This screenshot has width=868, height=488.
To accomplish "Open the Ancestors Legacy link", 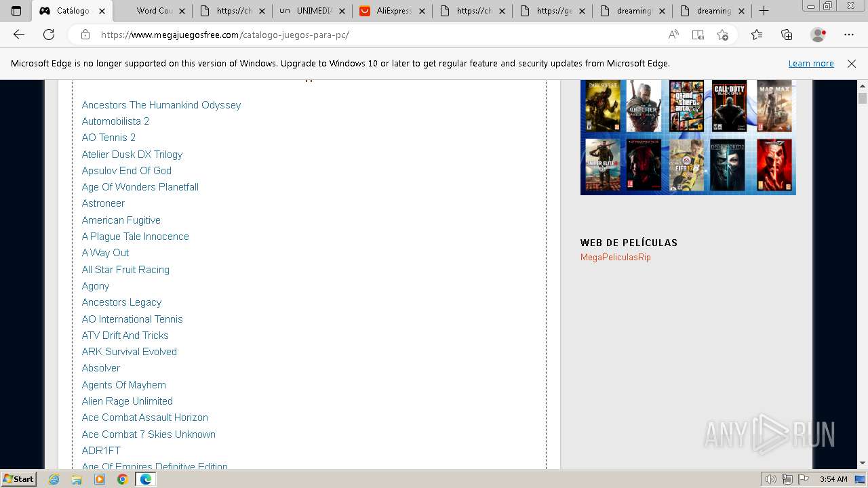I will (121, 302).
